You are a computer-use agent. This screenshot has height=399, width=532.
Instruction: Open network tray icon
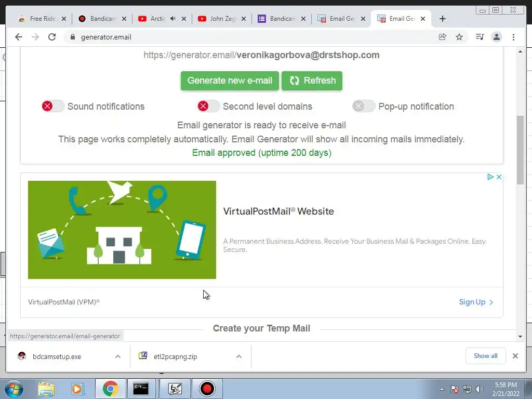pyautogui.click(x=467, y=389)
